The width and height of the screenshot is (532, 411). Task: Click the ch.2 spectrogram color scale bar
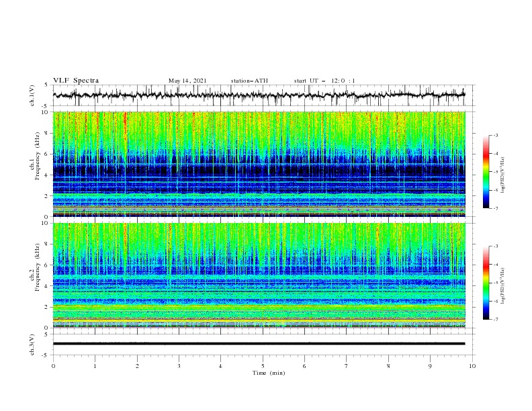(x=486, y=283)
